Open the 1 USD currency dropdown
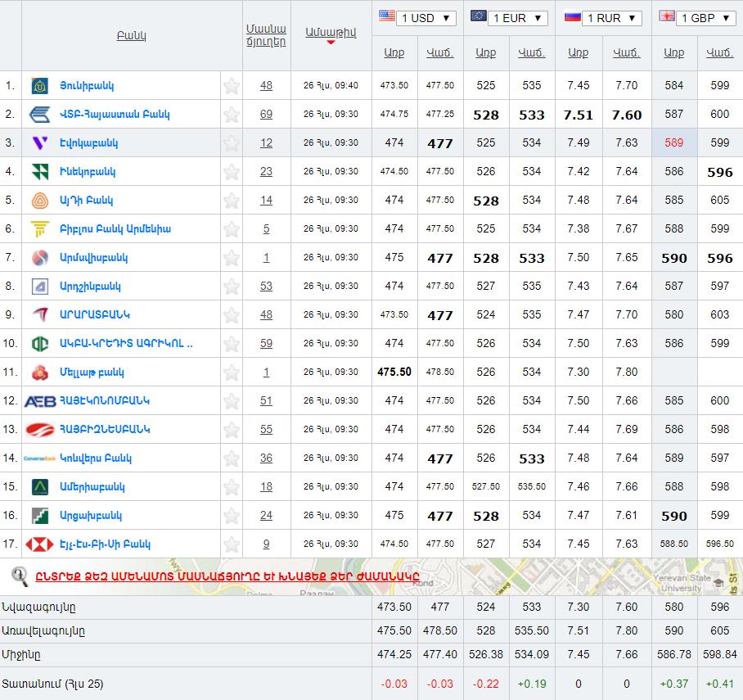 (417, 18)
